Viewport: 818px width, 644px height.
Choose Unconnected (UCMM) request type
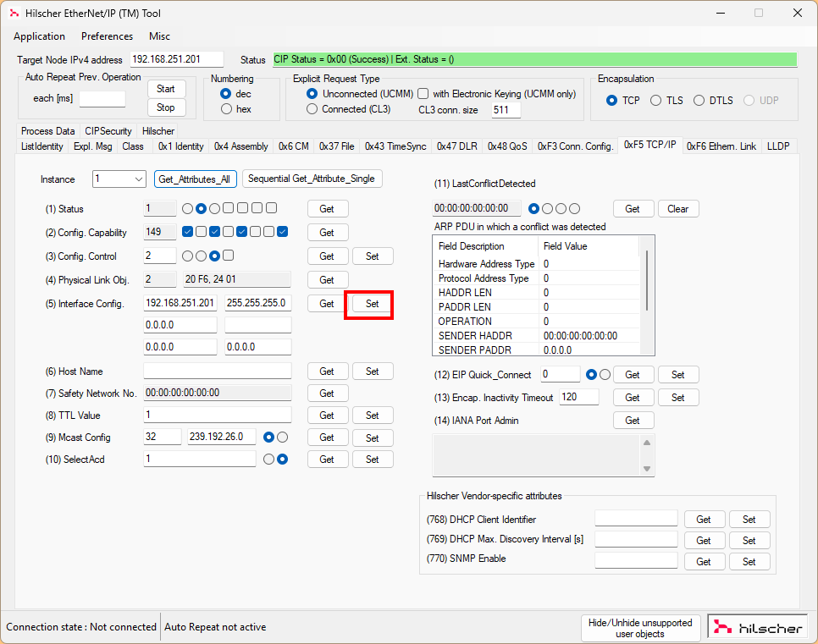pos(312,94)
